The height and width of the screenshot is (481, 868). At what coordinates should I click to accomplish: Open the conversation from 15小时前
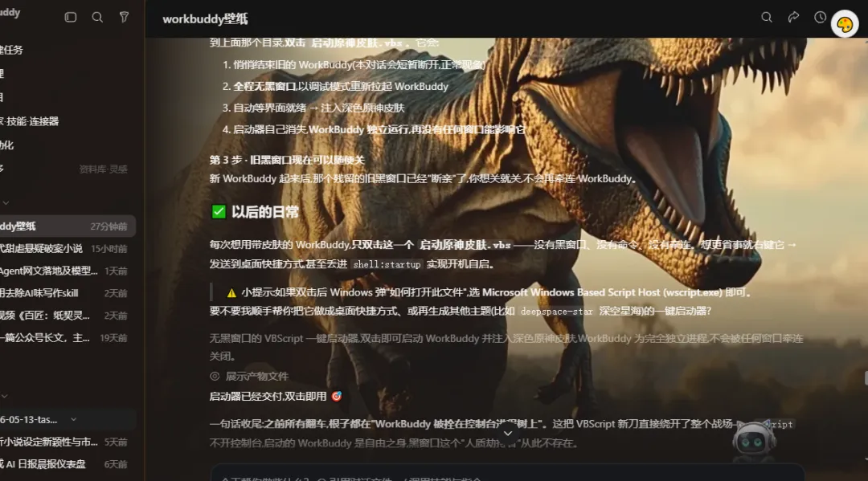[65, 249]
